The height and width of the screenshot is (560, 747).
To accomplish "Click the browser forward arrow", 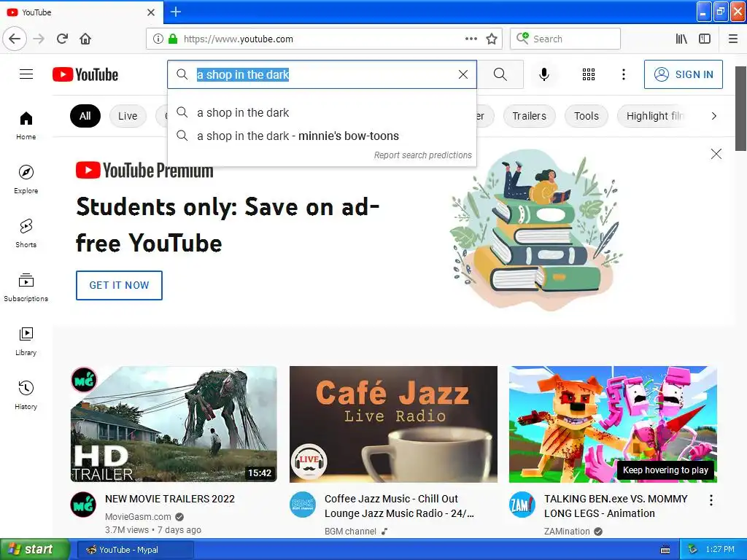I will click(39, 39).
